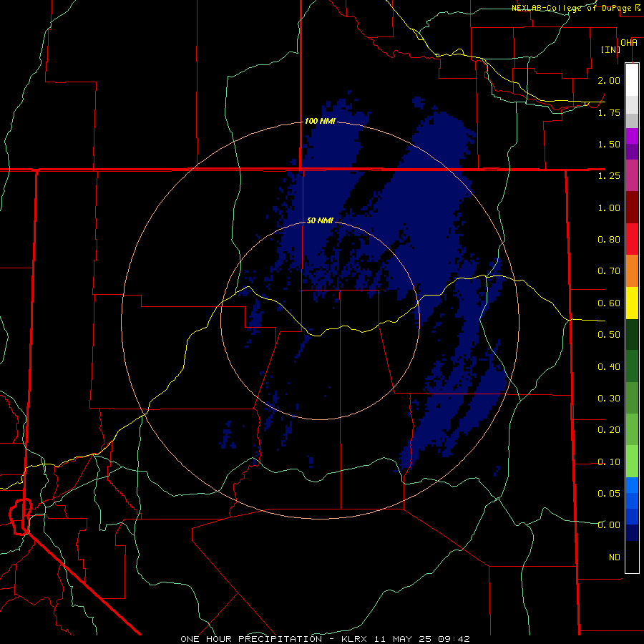644x644 pixels.
Task: Click the '[IN]' units label
Action: 610,49
